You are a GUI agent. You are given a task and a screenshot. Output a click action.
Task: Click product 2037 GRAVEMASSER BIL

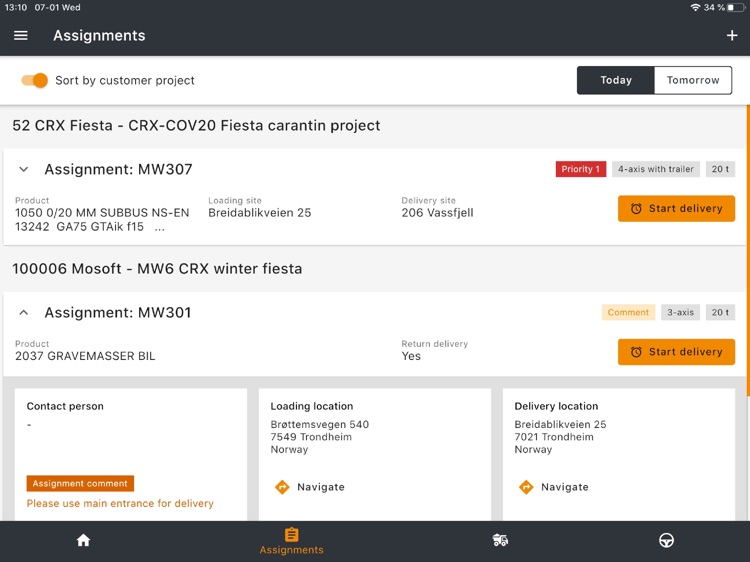tap(85, 356)
